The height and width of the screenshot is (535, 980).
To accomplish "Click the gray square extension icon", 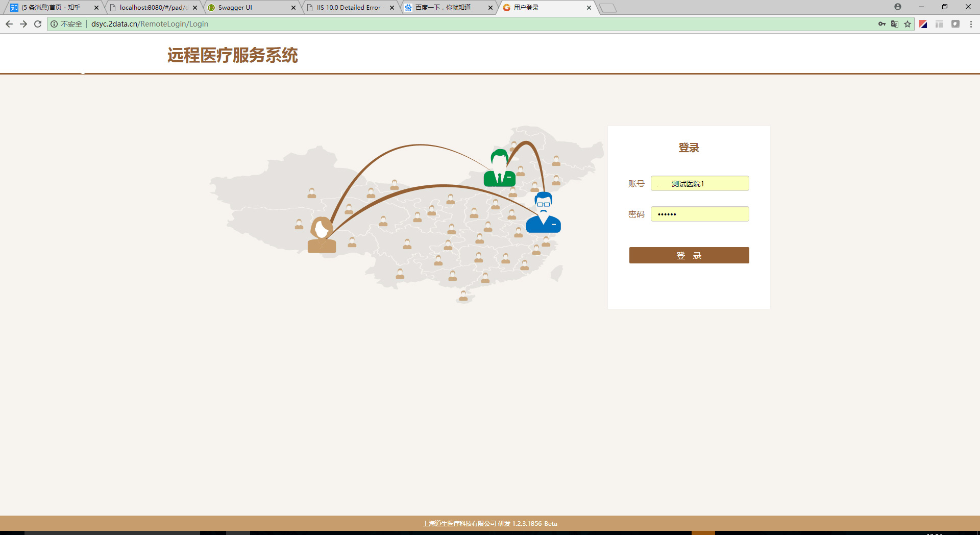I will (x=955, y=24).
